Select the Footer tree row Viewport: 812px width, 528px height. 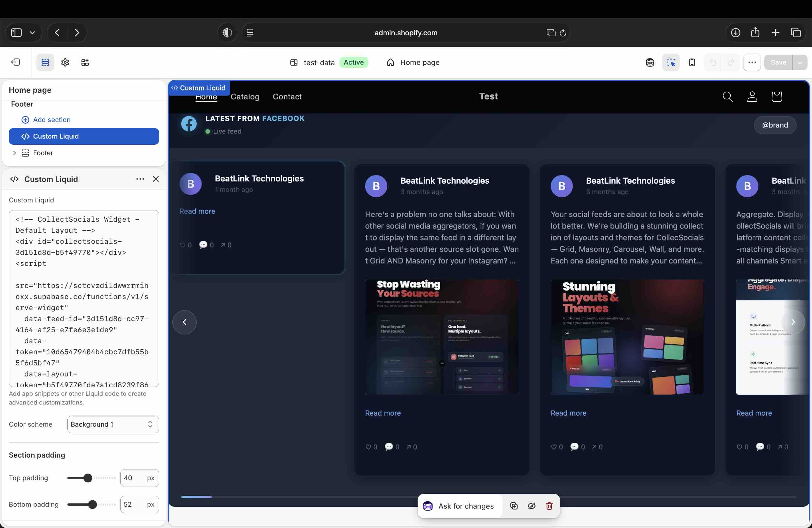click(x=84, y=153)
